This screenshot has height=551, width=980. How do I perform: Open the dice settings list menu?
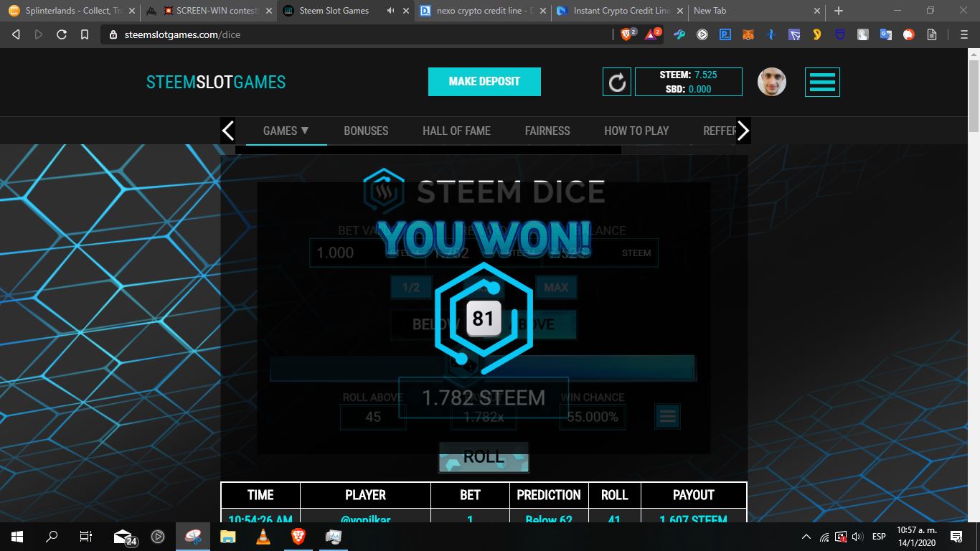667,416
